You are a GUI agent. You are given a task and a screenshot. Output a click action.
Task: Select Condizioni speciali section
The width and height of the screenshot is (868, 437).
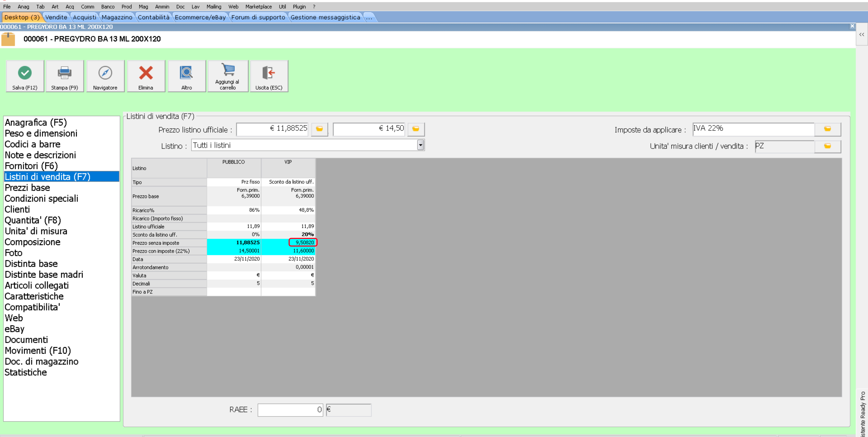tap(62, 198)
